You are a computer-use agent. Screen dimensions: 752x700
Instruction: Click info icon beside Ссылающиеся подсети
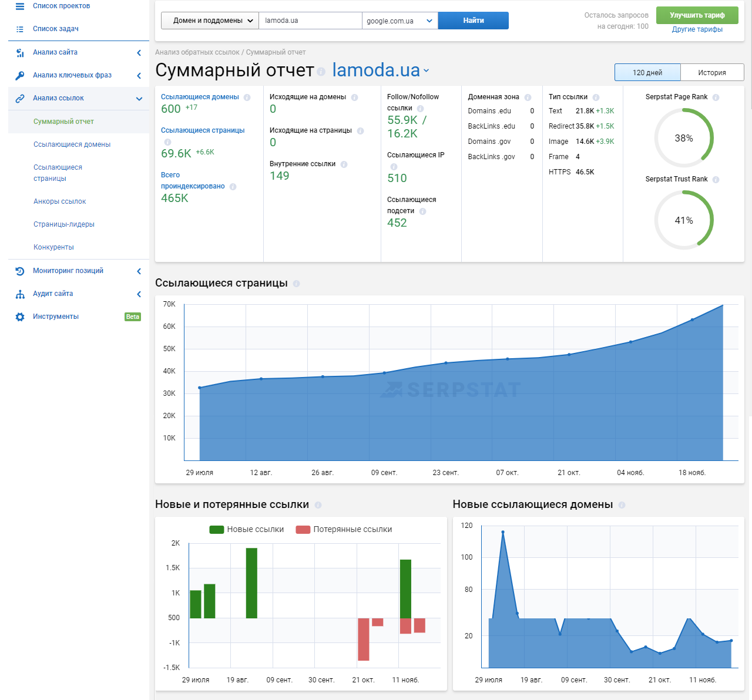point(422,211)
